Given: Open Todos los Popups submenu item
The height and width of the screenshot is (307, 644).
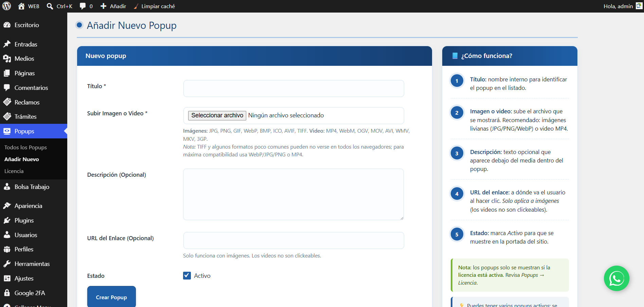Looking at the screenshot, I should pyautogui.click(x=25, y=147).
